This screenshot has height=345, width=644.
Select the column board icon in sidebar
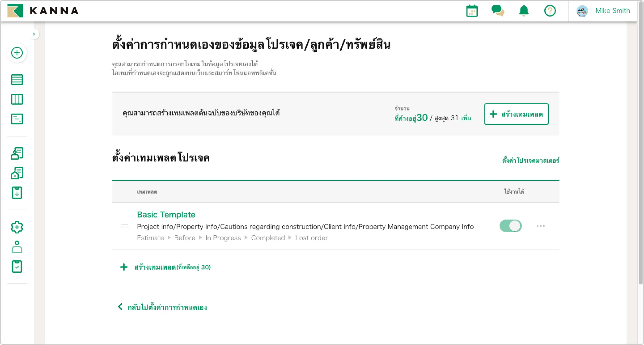[x=17, y=99]
